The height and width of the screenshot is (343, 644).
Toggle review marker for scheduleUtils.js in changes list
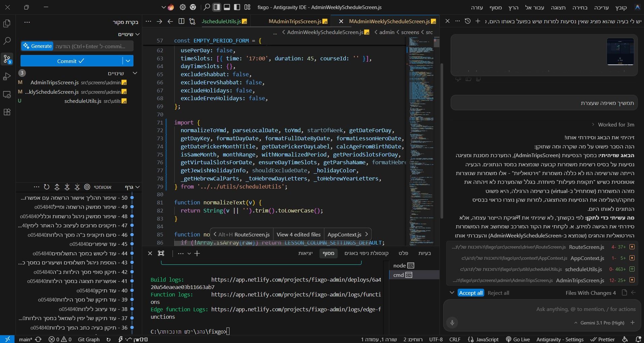(632, 269)
